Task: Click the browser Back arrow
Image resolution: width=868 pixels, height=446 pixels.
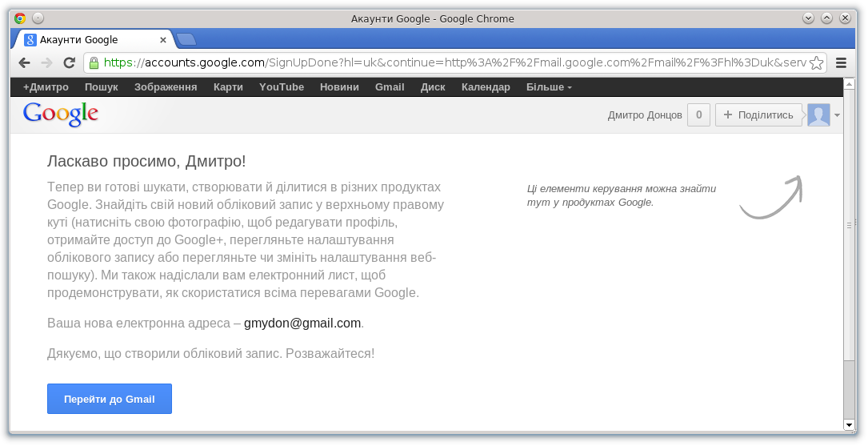Action: coord(24,62)
